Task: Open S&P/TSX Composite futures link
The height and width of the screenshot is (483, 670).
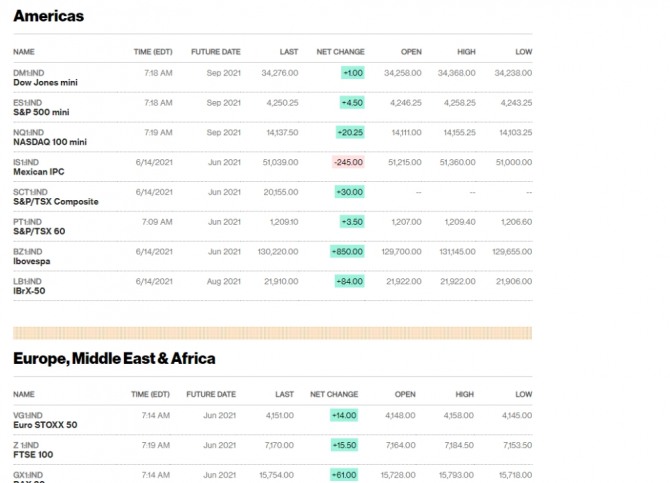Action: coord(56,201)
